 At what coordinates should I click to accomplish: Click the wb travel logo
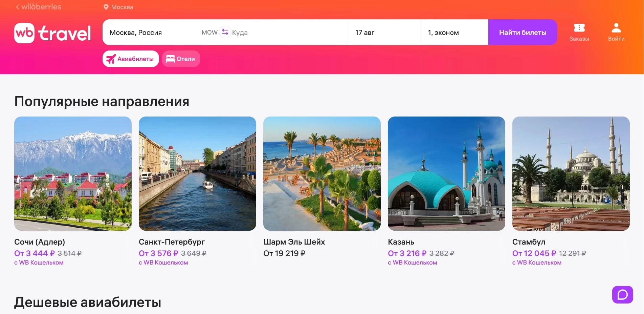coord(52,32)
